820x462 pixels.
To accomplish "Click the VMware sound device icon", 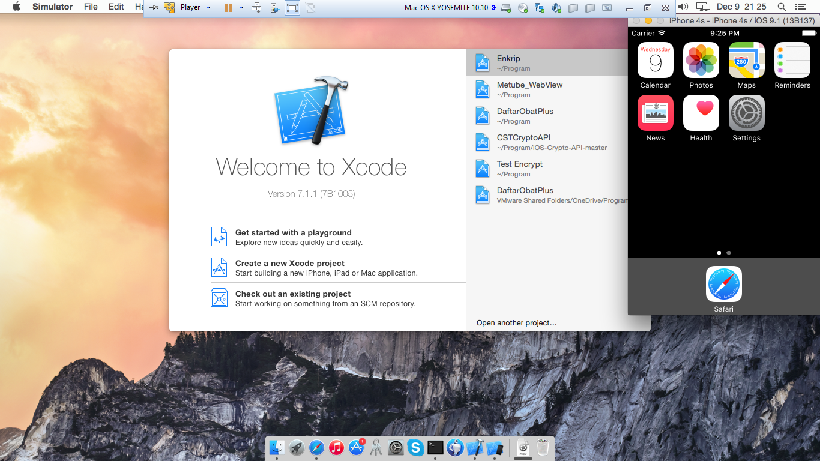I will pos(556,7).
